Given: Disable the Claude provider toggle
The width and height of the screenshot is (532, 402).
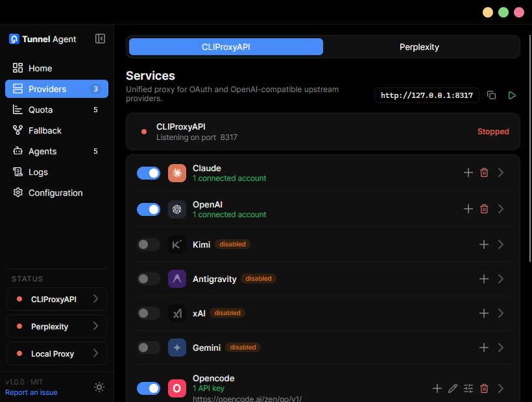Looking at the screenshot, I should point(149,173).
